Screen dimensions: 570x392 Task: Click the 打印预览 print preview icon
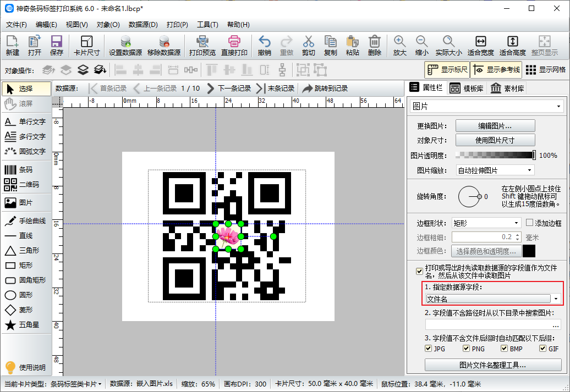click(x=202, y=46)
